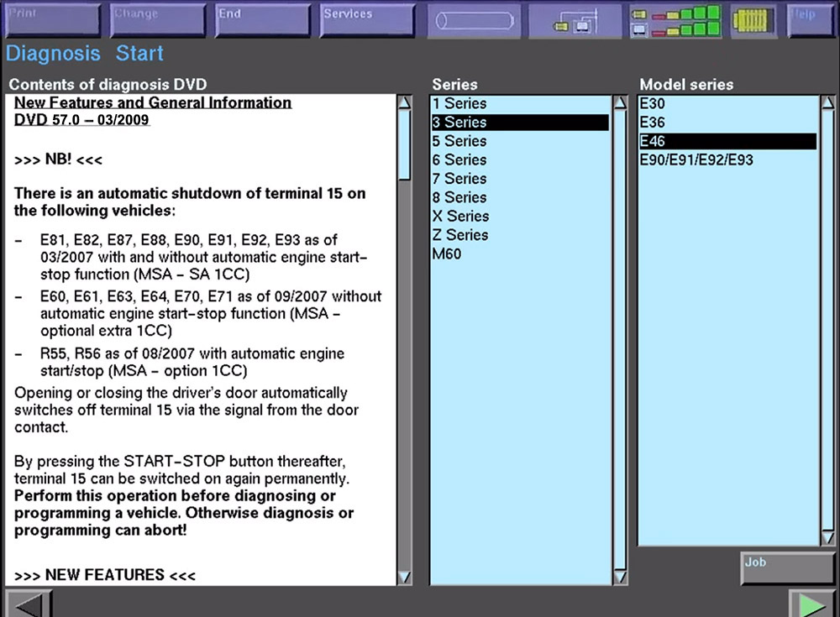840x617 pixels.
Task: Click the Model series scroll down arrow
Action: coord(827,537)
